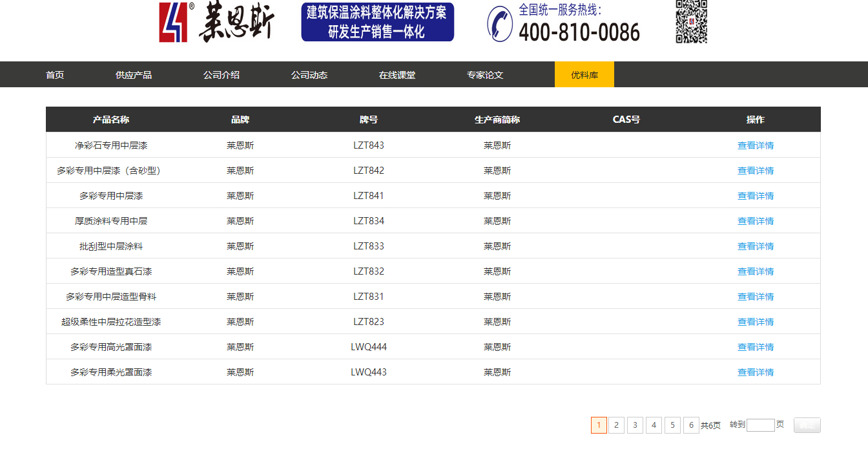Focus the 转到 page number input
The height and width of the screenshot is (453, 868).
761,425
